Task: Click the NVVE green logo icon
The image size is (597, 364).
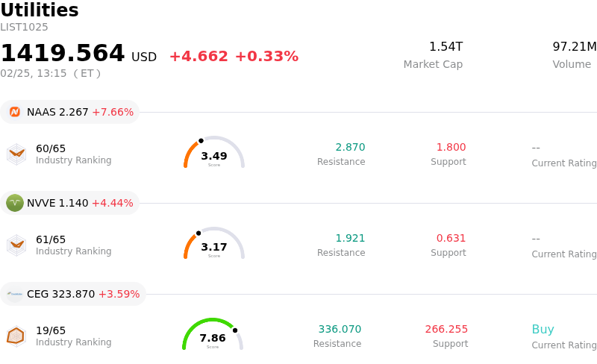Action: tap(15, 203)
